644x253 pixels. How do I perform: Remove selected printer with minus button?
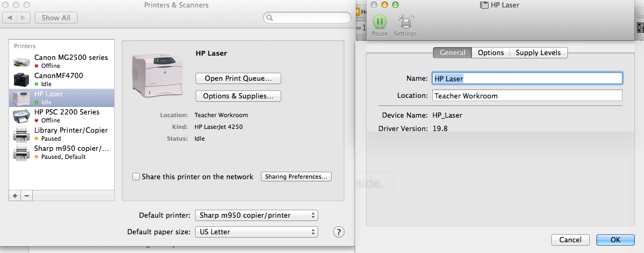[26, 196]
